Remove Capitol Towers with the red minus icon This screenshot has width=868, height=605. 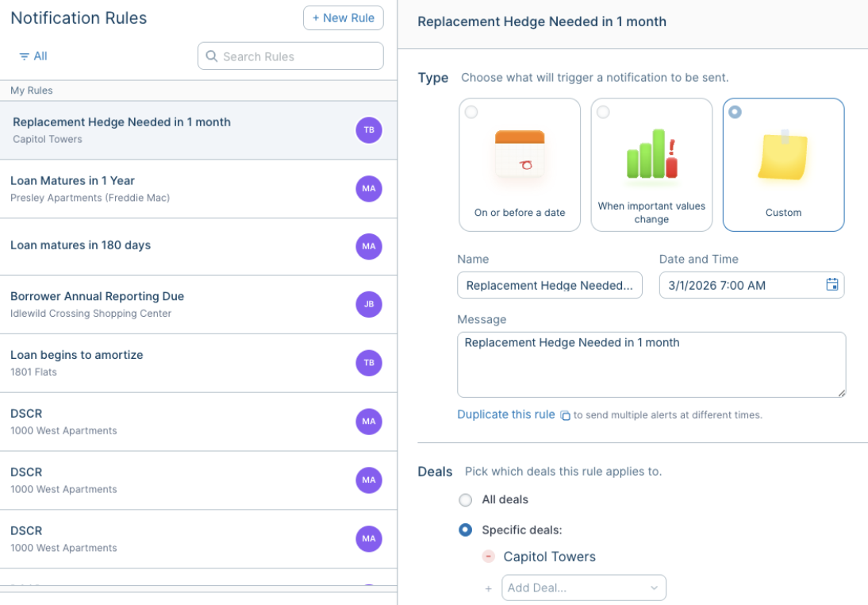pyautogui.click(x=489, y=557)
